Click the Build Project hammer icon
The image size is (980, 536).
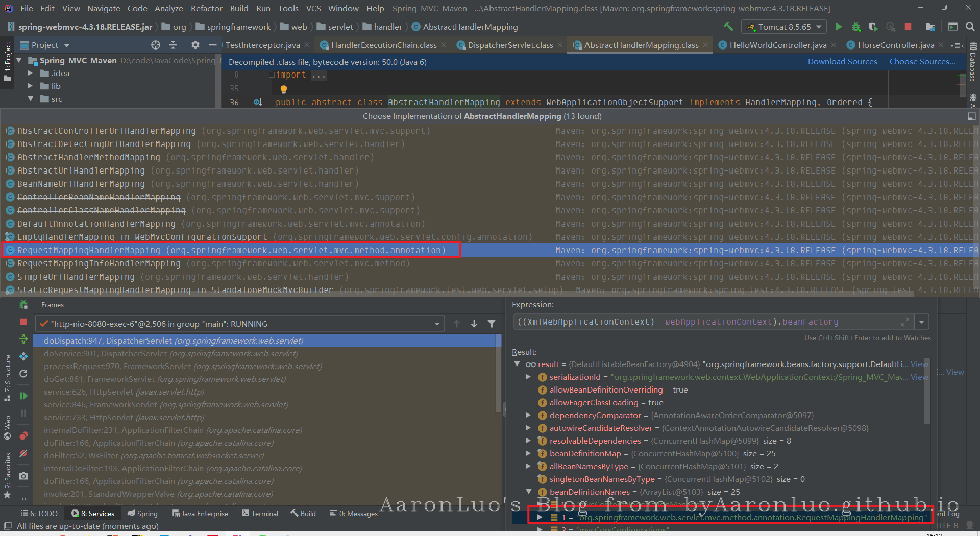coord(728,27)
